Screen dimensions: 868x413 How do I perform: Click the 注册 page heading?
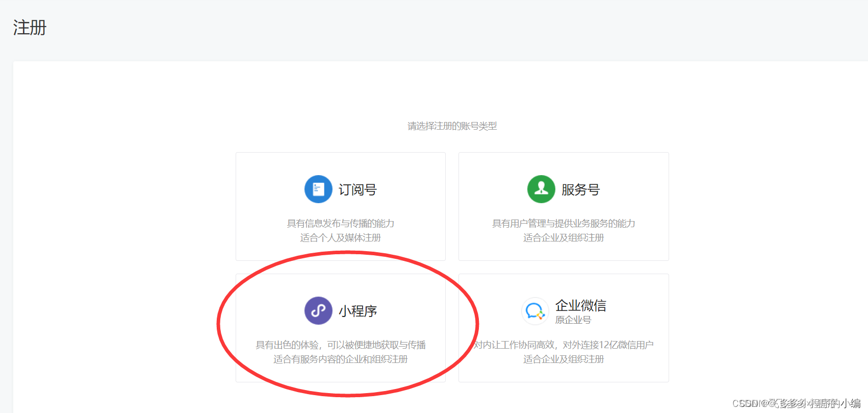(30, 28)
